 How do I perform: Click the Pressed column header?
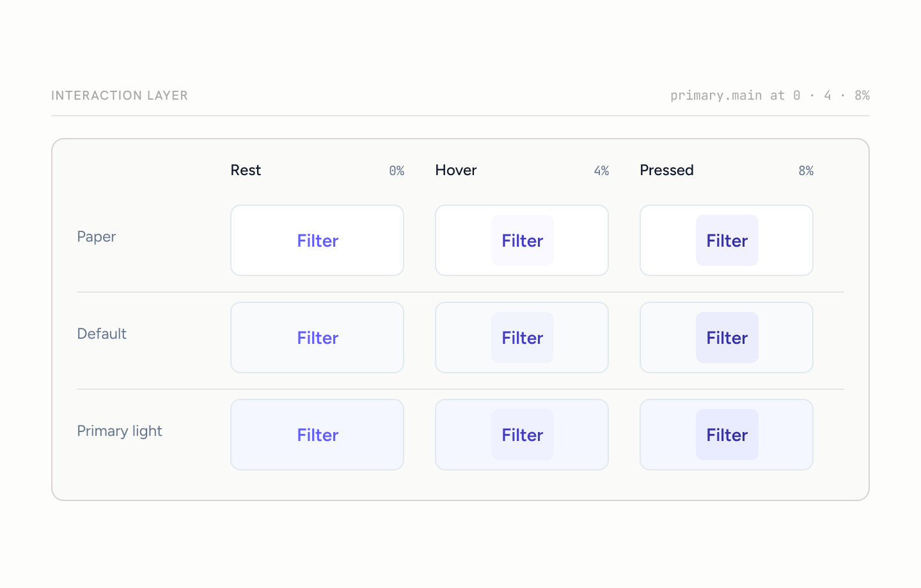pyautogui.click(x=666, y=170)
